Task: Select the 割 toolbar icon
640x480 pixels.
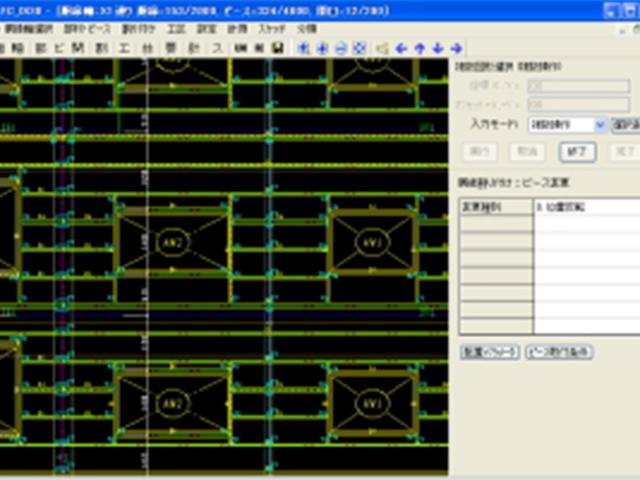Action: pyautogui.click(x=100, y=47)
